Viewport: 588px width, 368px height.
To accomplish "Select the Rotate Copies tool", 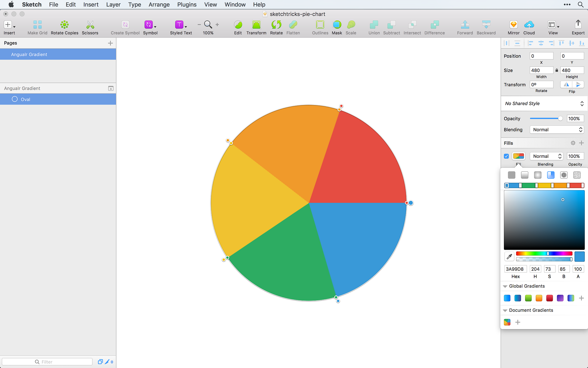I will pos(64,25).
